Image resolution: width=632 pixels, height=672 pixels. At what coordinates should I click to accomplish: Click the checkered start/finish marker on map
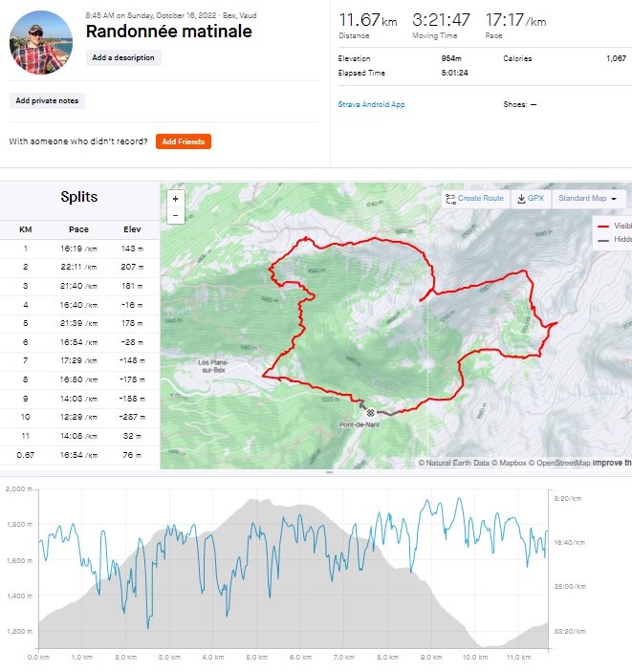[370, 413]
